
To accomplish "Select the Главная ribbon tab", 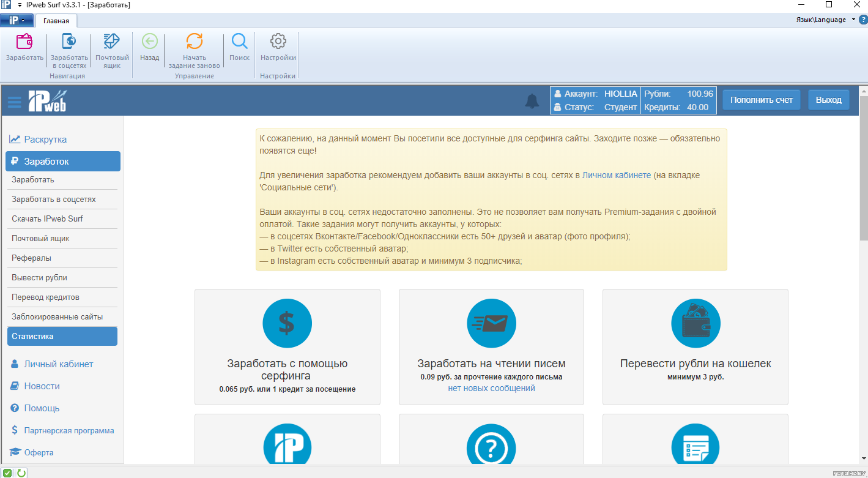I will coord(56,21).
